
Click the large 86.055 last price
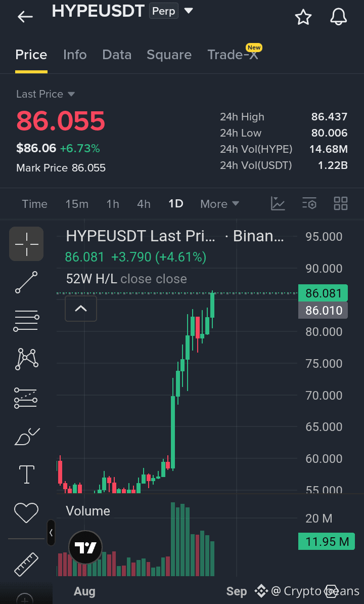tap(60, 120)
